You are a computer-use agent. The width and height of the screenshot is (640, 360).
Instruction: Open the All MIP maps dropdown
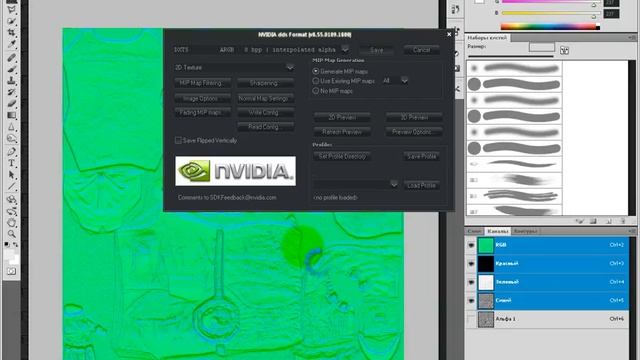click(404, 81)
